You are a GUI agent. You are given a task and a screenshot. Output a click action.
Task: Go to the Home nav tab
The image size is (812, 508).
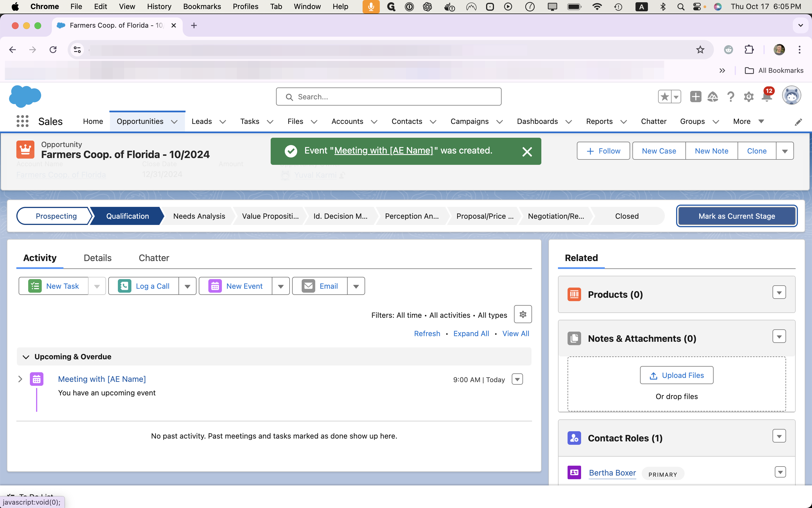(93, 121)
